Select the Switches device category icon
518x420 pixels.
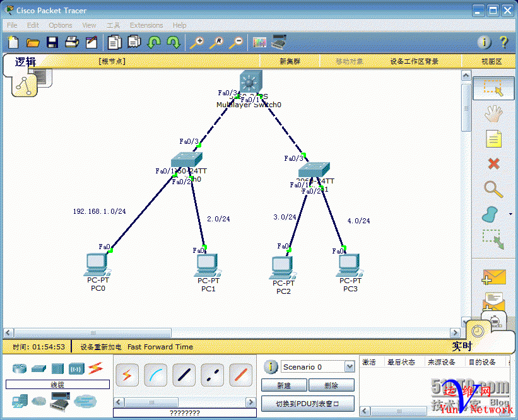tap(38, 368)
